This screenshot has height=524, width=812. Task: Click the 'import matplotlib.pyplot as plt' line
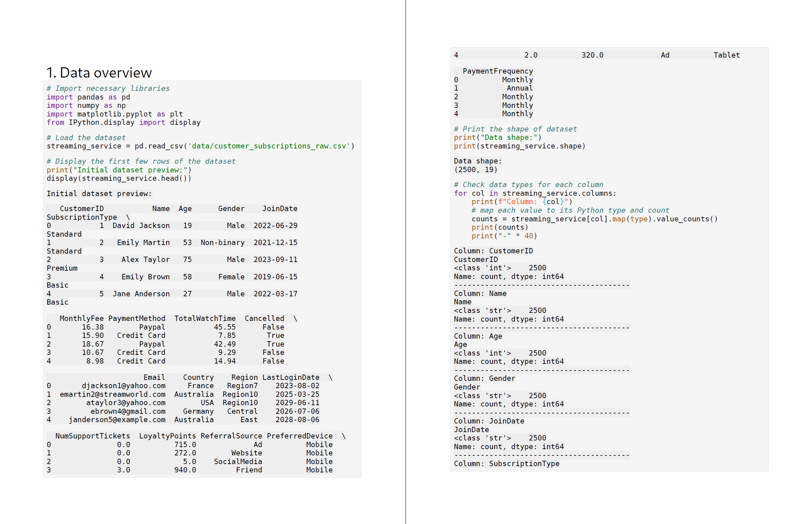pos(115,114)
